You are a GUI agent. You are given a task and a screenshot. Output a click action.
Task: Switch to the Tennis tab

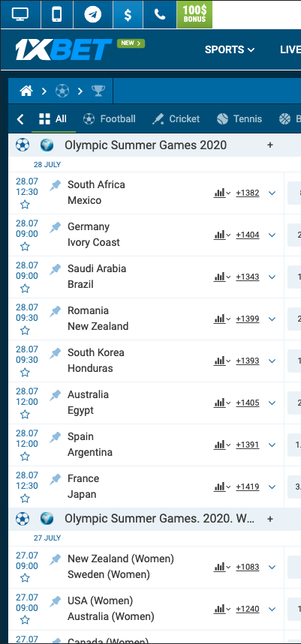[x=239, y=119]
